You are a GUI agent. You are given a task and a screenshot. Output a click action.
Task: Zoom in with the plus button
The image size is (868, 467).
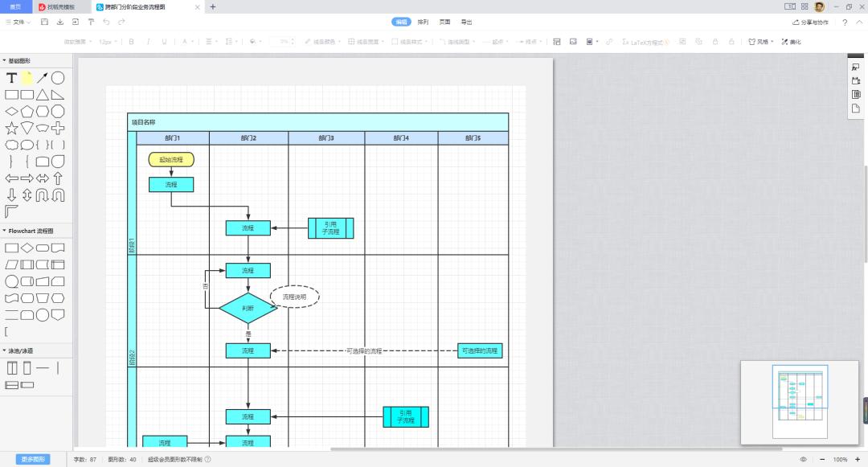point(858,459)
